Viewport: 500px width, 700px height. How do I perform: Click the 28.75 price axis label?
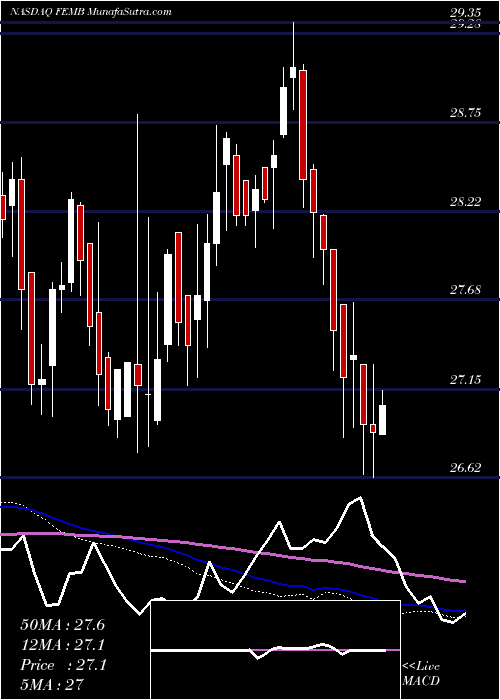coord(466,113)
